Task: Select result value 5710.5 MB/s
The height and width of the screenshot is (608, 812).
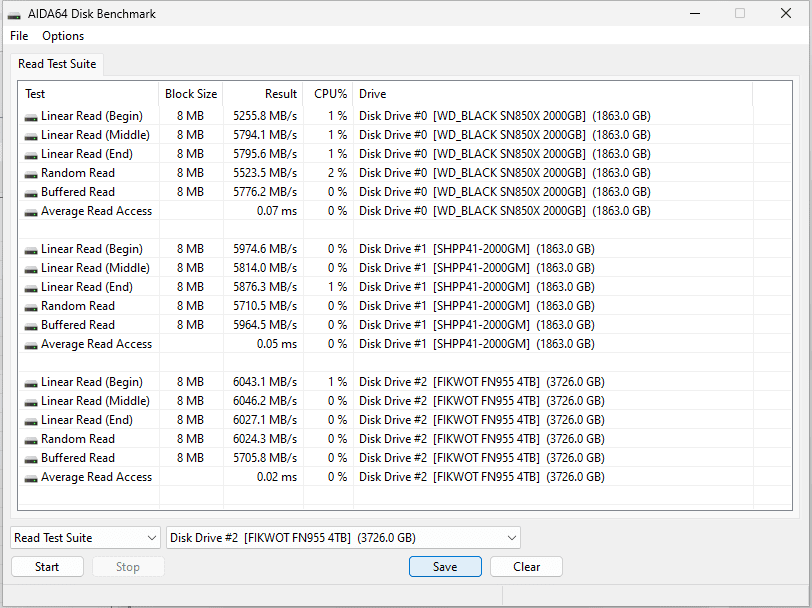Action: [x=265, y=306]
